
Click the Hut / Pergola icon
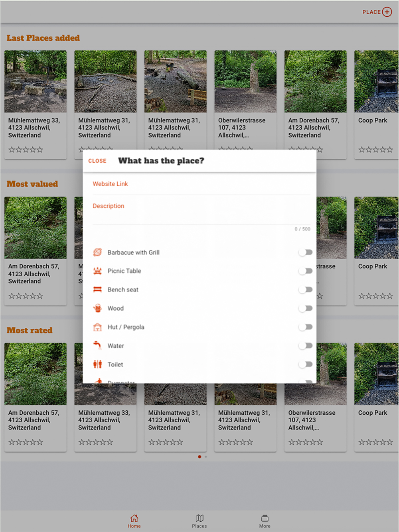pyautogui.click(x=97, y=327)
